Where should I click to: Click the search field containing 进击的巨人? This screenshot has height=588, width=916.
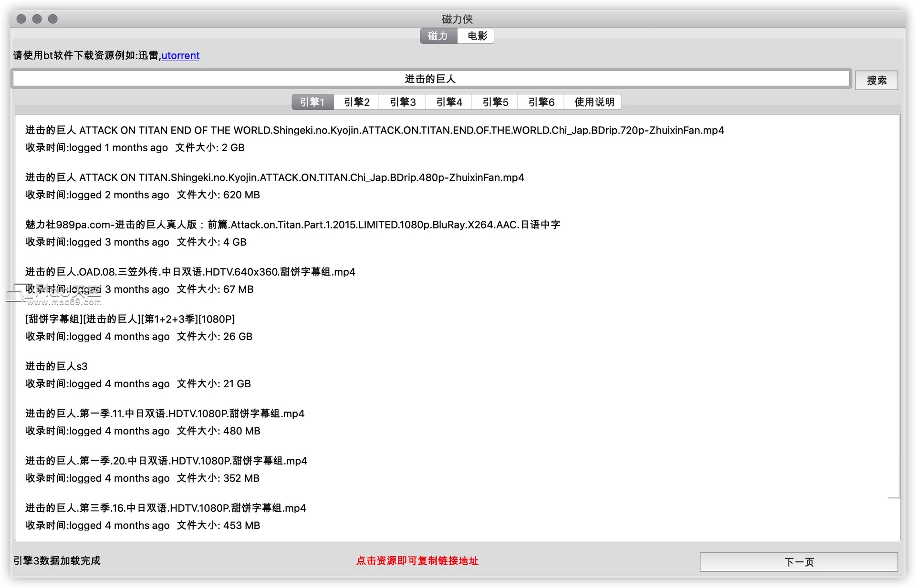pyautogui.click(x=431, y=79)
